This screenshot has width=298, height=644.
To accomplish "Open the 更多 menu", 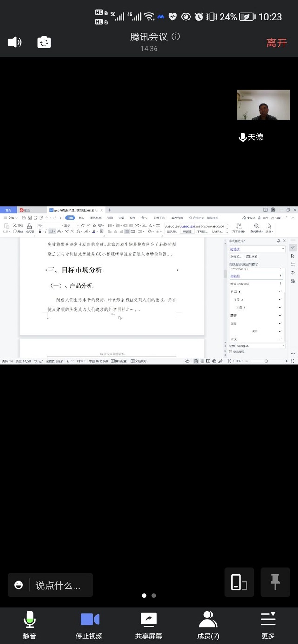I will coord(268,625).
